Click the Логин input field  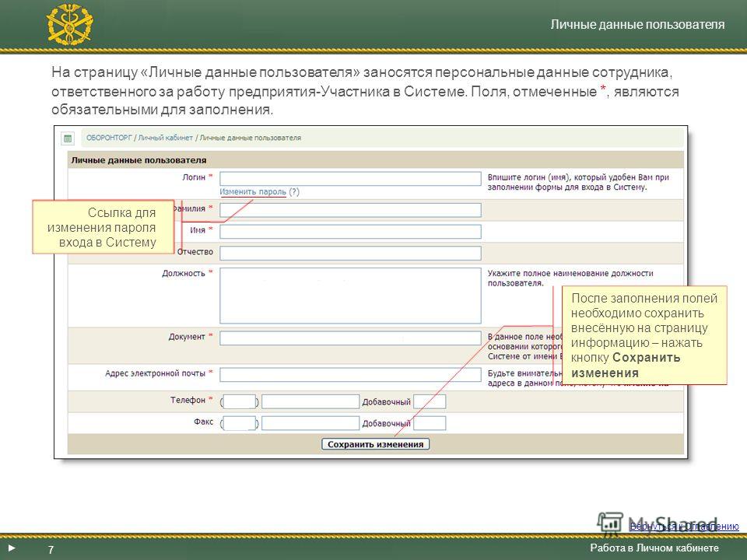pos(350,179)
